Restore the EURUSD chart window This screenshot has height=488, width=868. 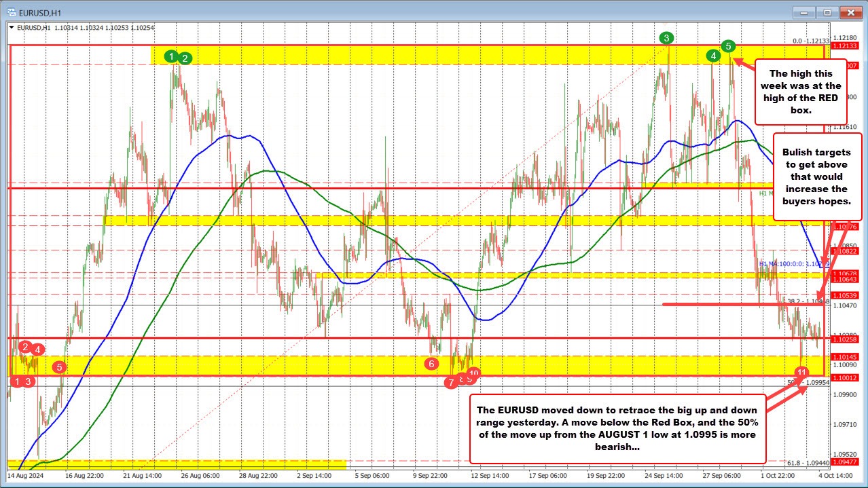[x=827, y=12]
